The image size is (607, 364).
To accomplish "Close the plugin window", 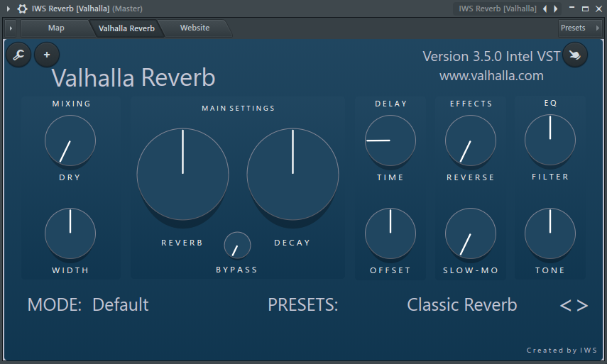I will click(x=598, y=9).
